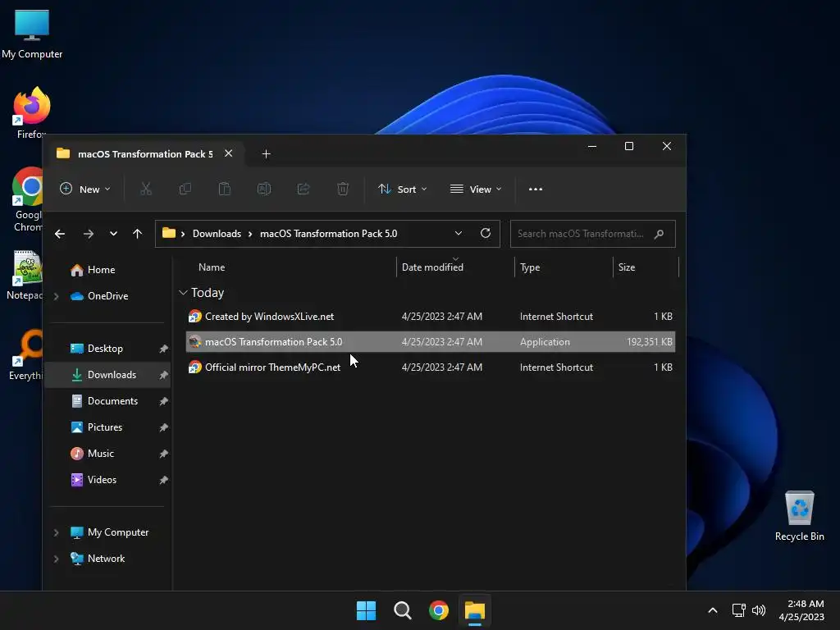Select Official mirror ThemeMyPC.net shortcut
840x630 pixels.
coord(430,367)
